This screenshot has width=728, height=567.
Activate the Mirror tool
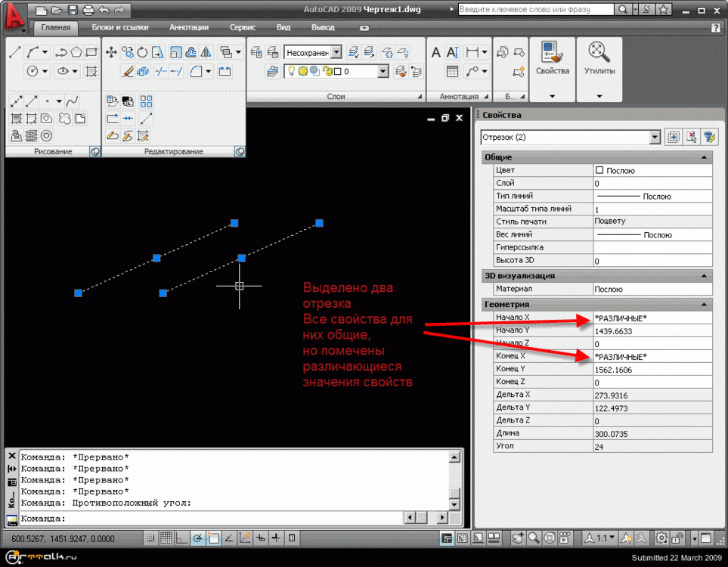[x=206, y=52]
